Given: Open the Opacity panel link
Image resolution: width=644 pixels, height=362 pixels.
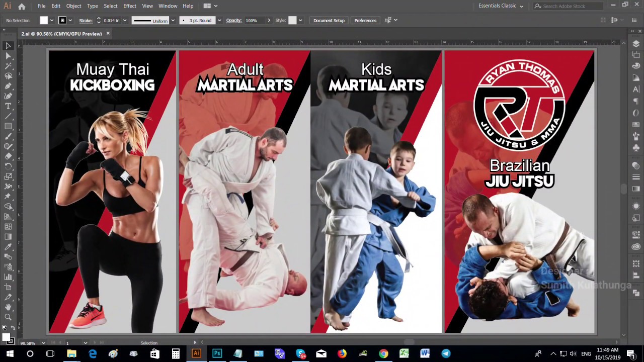Looking at the screenshot, I should point(234,21).
